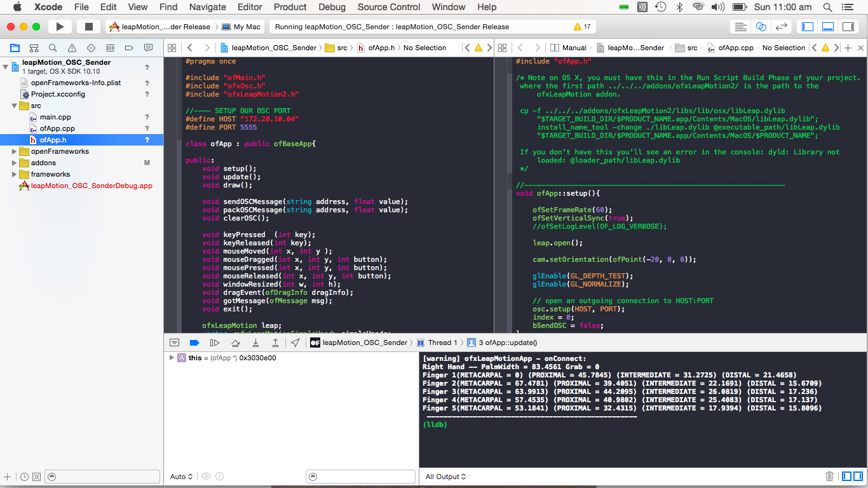Expand the addons group
This screenshot has height=488, width=868.
point(15,163)
